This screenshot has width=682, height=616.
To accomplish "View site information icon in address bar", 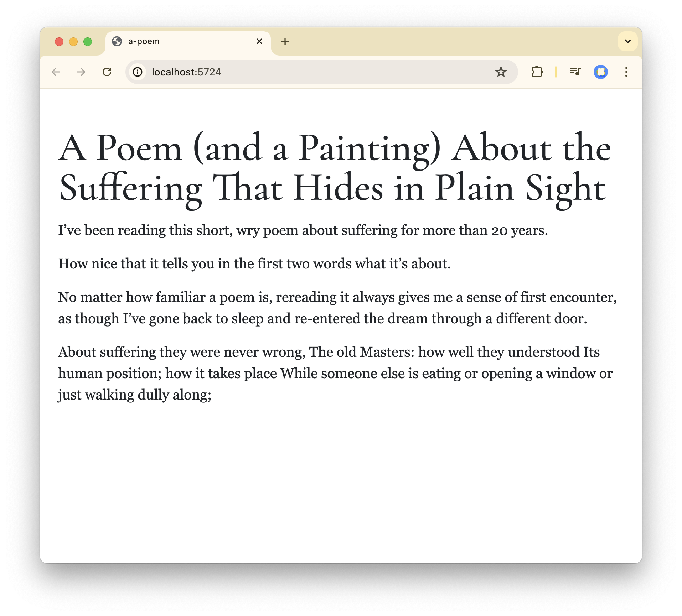I will 138,72.
